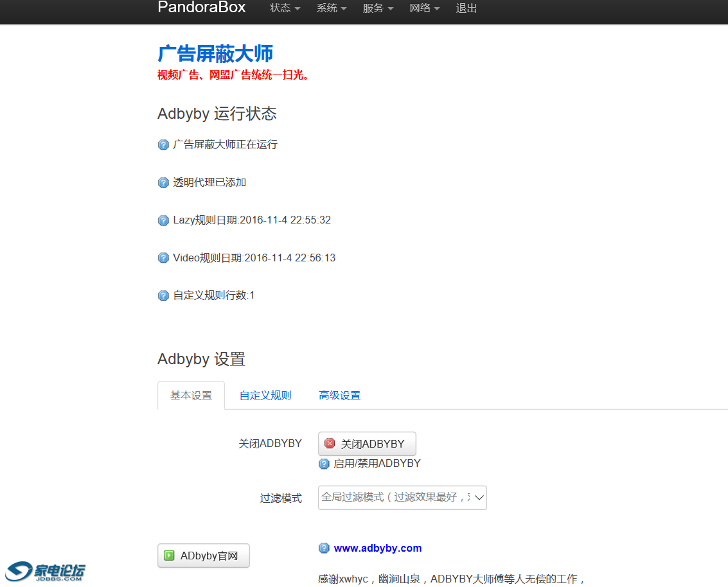Switch to the 高级设置 tab
The image size is (728, 587).
[x=339, y=396]
